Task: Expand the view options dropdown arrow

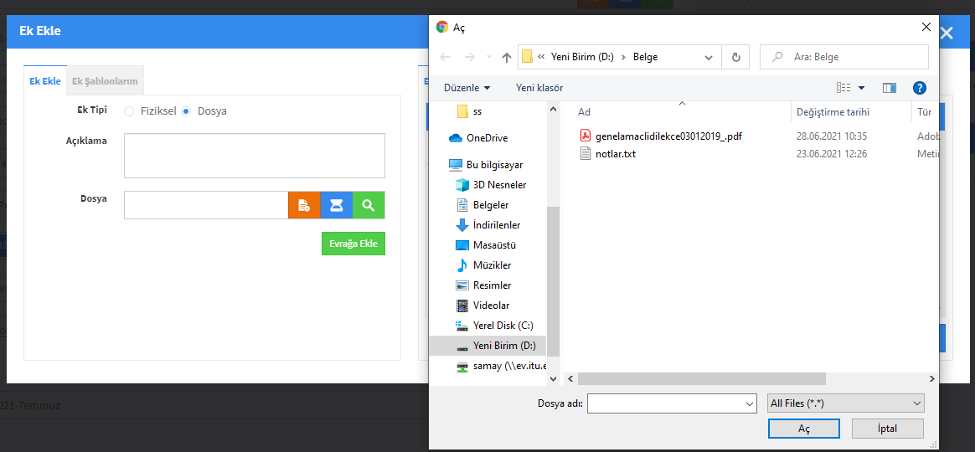Action: tap(862, 88)
